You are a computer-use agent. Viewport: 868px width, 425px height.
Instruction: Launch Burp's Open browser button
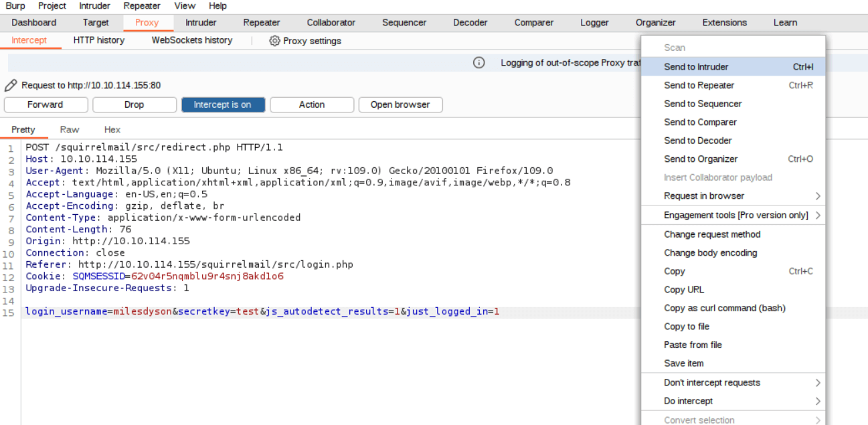point(400,105)
